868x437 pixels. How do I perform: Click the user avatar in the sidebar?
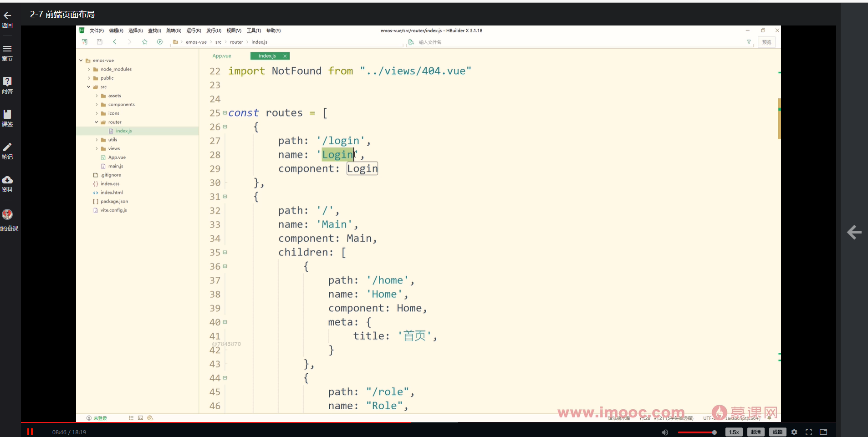click(7, 214)
